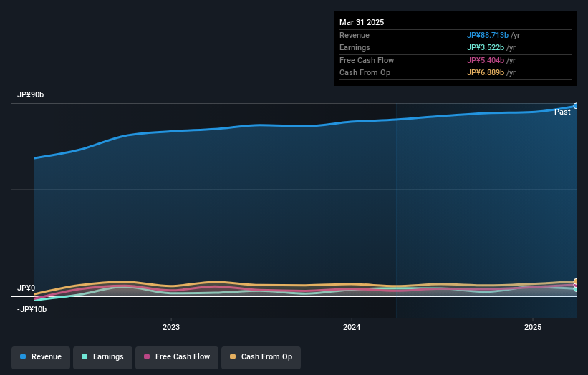The height and width of the screenshot is (375, 588).
Task: Click the Cash From Op endpoint marker
Action: [x=576, y=281]
